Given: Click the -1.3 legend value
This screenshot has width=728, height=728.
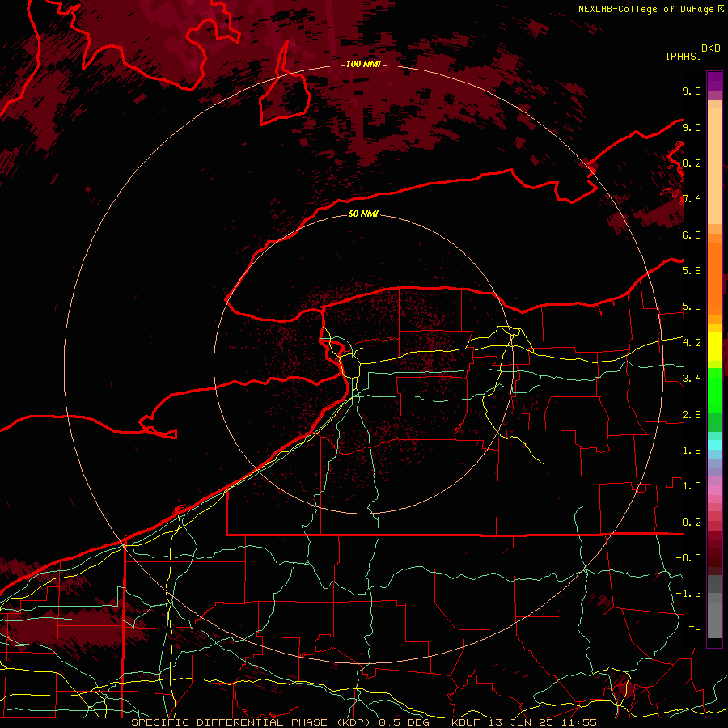Looking at the screenshot, I should point(688,594).
